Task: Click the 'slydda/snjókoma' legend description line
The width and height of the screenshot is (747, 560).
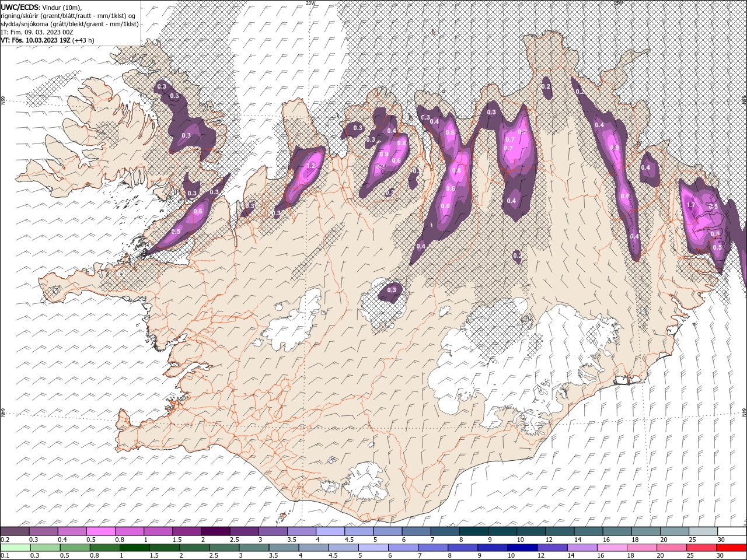Action: [70, 24]
